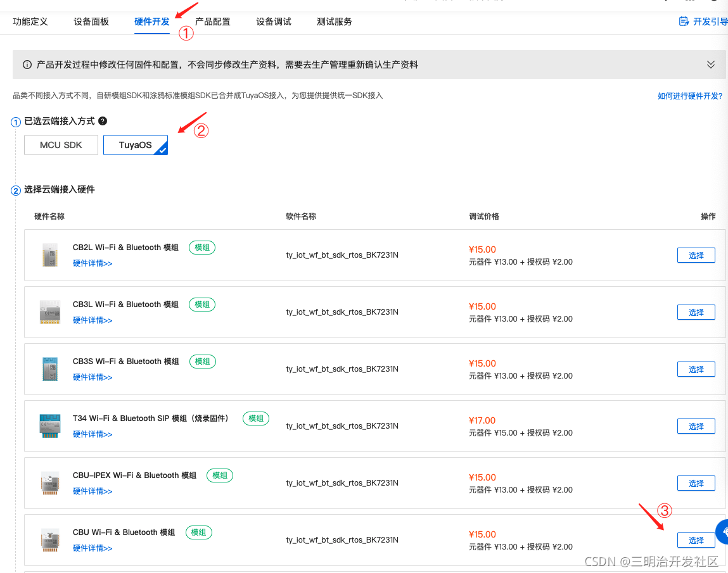Click the ¥17.00 price on T34 row
This screenshot has height=573, width=728.
pos(482,420)
